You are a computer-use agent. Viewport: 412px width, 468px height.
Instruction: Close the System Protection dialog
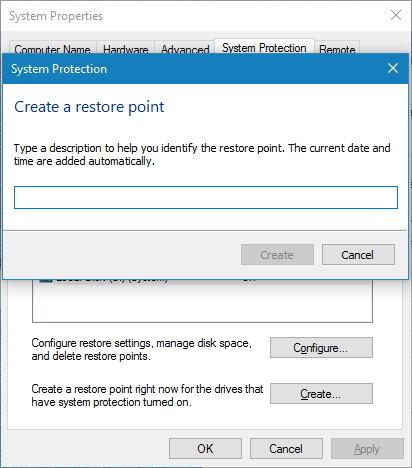coord(393,68)
